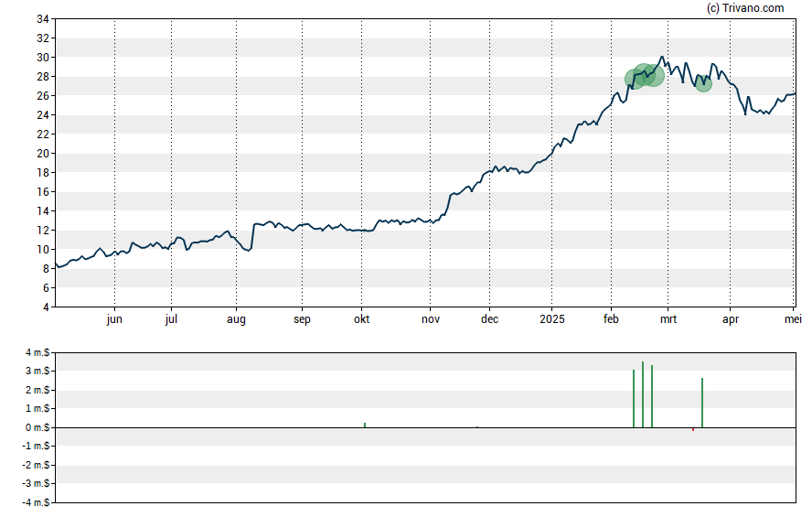Click the '20' price axis label
The image size is (812, 517).
point(42,154)
